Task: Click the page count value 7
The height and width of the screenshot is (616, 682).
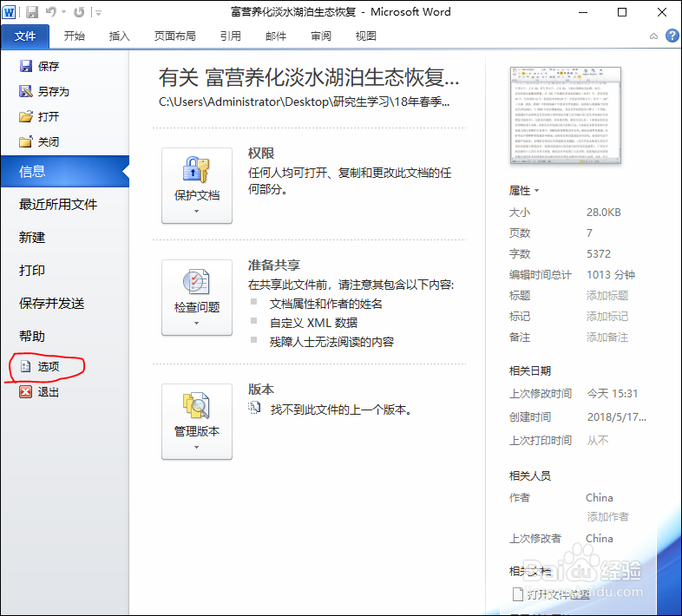Action: pos(589,233)
